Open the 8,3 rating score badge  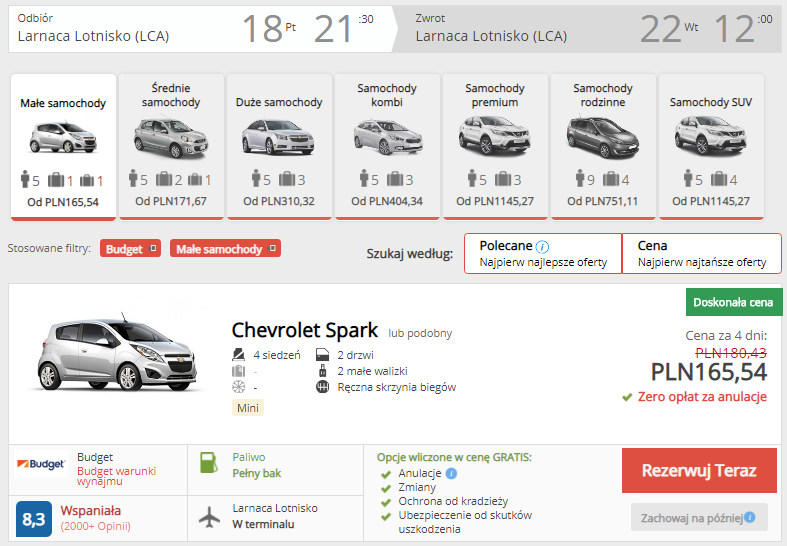(34, 519)
